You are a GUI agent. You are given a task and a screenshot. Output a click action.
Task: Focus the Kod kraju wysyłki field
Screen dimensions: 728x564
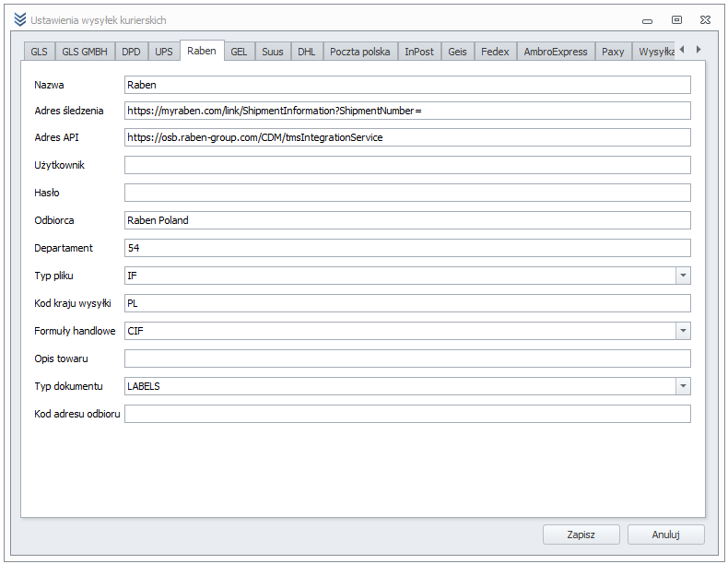click(x=407, y=303)
